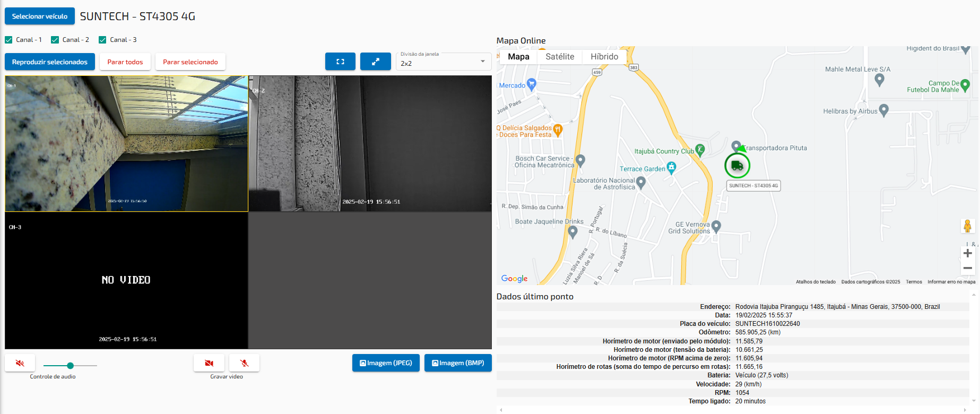Zoom in the map with plus button
This screenshot has height=414, width=980.
[968, 253]
